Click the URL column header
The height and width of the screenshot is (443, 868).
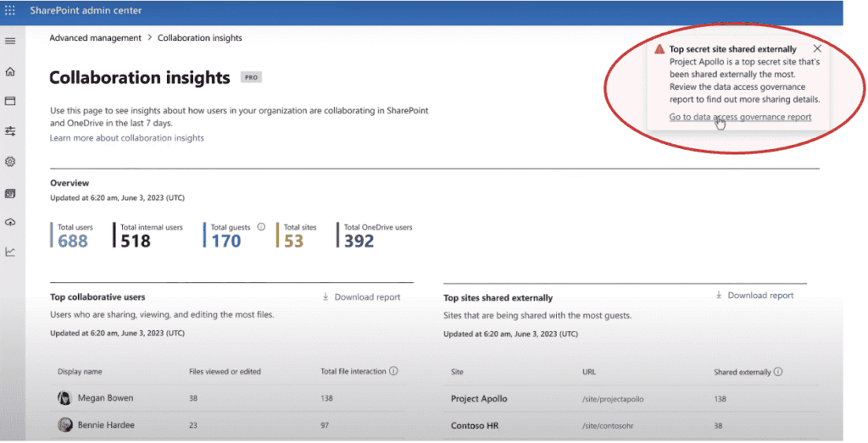click(589, 372)
